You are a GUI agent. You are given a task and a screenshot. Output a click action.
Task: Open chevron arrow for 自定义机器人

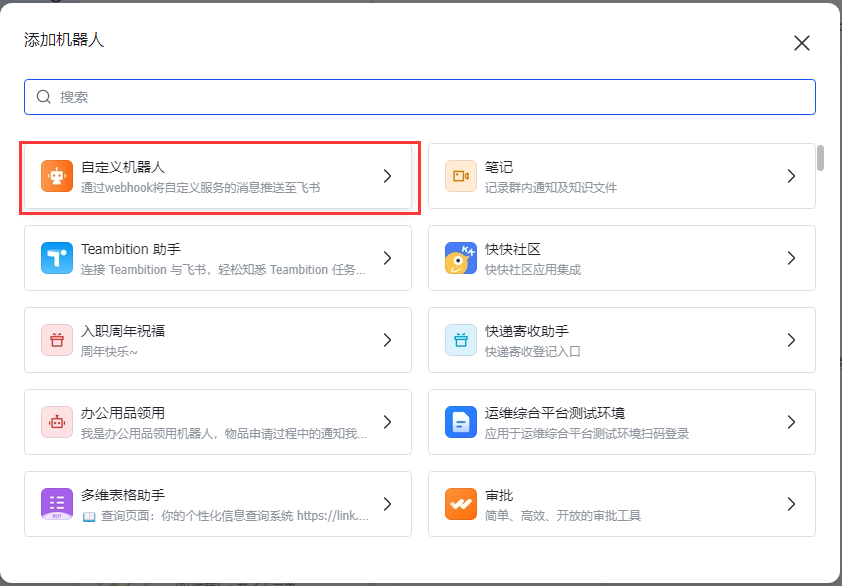pyautogui.click(x=387, y=176)
